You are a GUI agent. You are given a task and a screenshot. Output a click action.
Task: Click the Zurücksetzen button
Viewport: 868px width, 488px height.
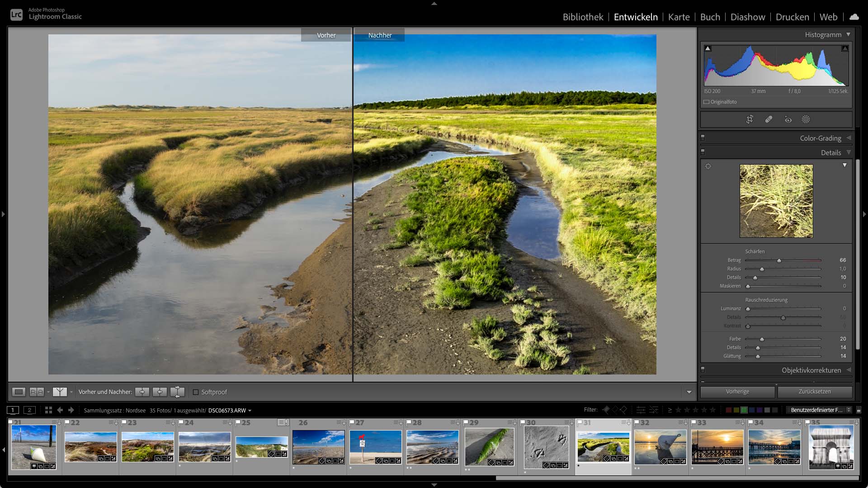pos(814,392)
